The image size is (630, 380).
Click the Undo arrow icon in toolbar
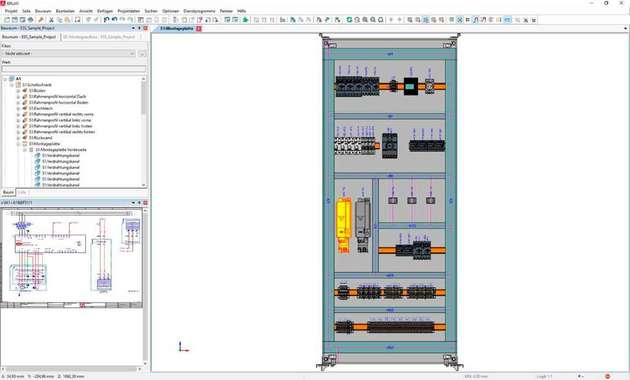click(106, 20)
